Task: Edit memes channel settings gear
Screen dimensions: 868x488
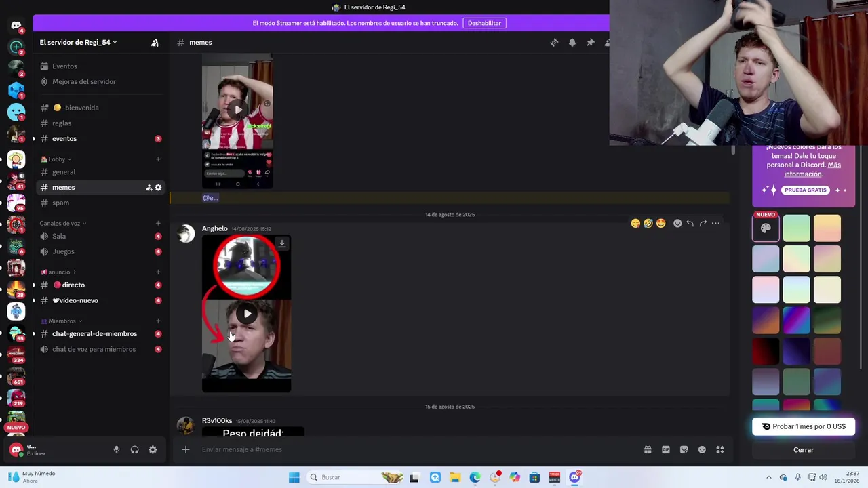Action: click(x=159, y=188)
